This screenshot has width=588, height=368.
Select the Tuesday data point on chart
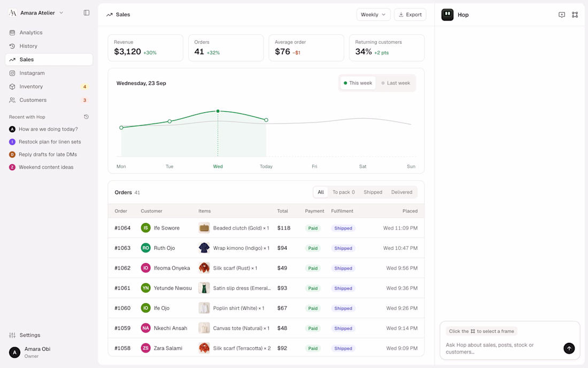[170, 121]
